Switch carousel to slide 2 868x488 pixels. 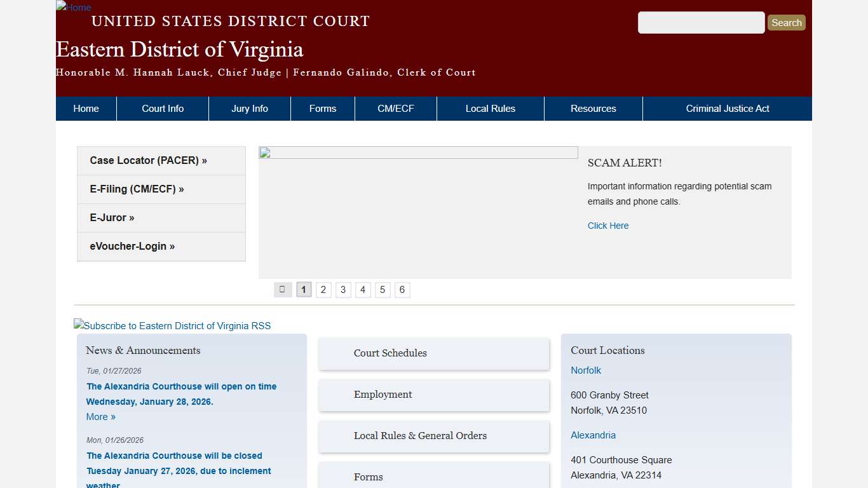pyautogui.click(x=323, y=289)
